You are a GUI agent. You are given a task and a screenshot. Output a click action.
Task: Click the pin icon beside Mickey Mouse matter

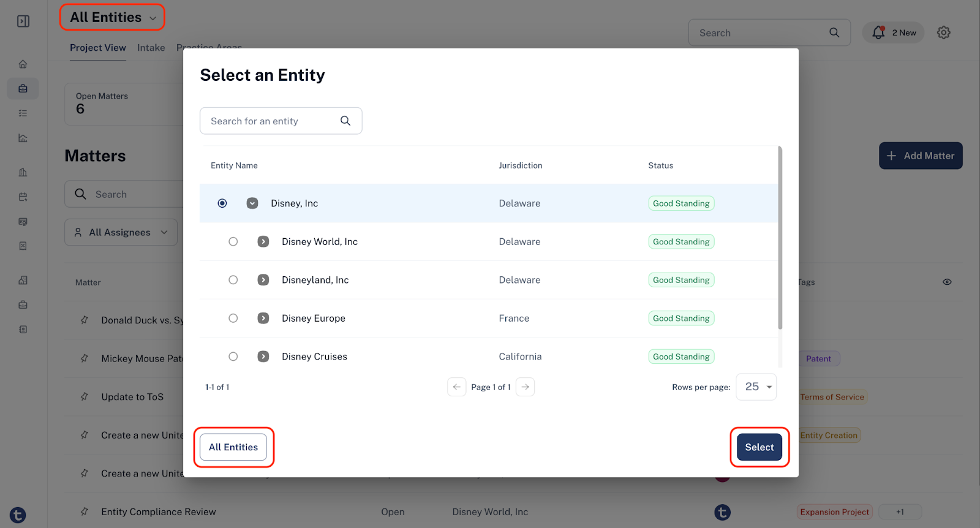[x=85, y=358]
